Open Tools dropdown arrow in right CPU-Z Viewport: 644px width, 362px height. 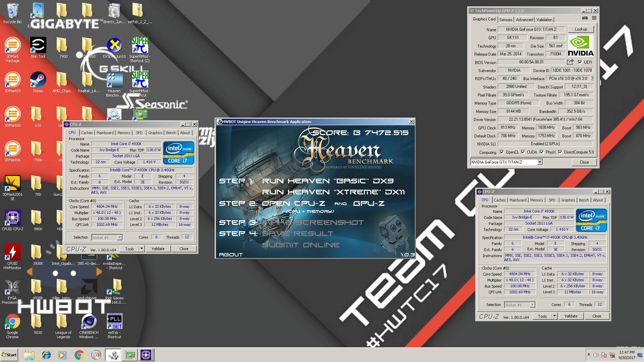tap(554, 316)
